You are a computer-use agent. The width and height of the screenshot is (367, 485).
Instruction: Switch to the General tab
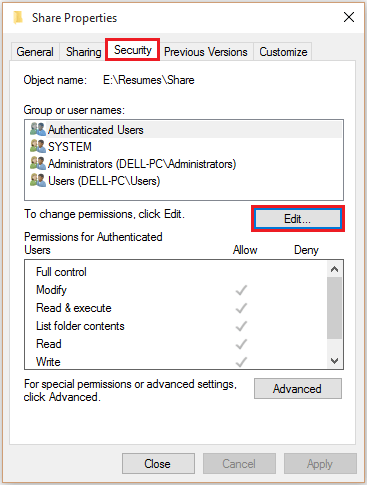[35, 52]
